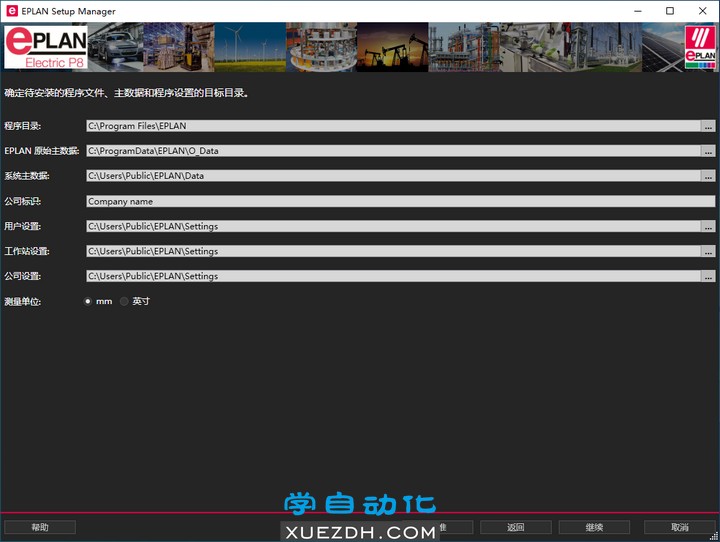Click the EPLAN title bar app icon
Screen dimensions: 720x542
[12, 11]
